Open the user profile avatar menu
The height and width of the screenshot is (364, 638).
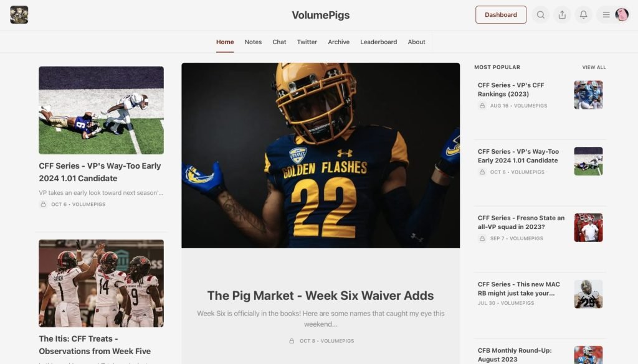[x=621, y=15]
